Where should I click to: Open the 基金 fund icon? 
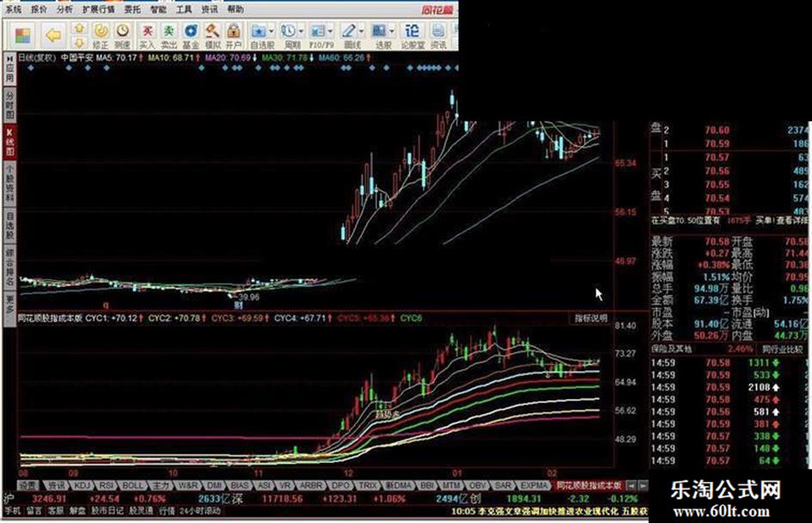coord(191,35)
